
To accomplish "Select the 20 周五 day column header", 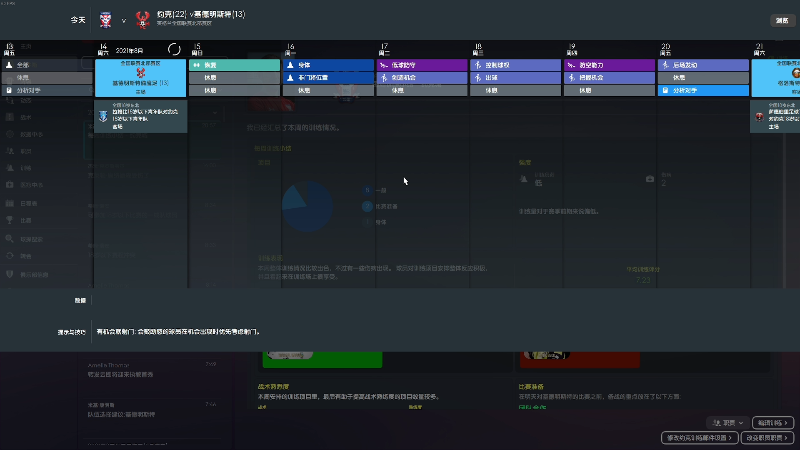I will coord(665,49).
